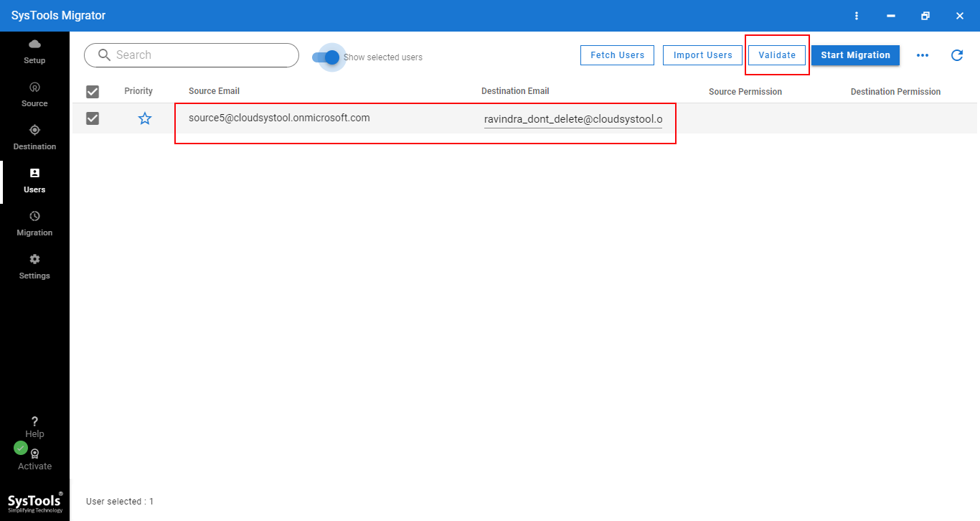Open the Migration section
Viewport: 980px width, 521px height.
34,223
